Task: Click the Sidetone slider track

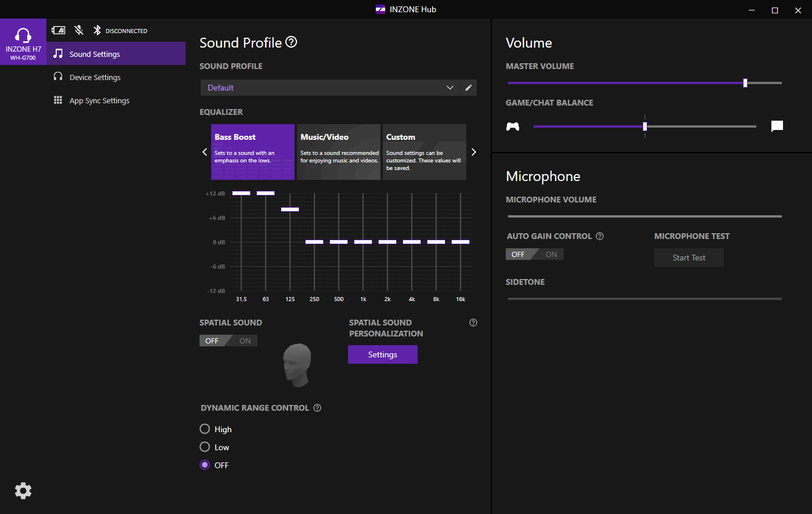Action: click(x=645, y=299)
